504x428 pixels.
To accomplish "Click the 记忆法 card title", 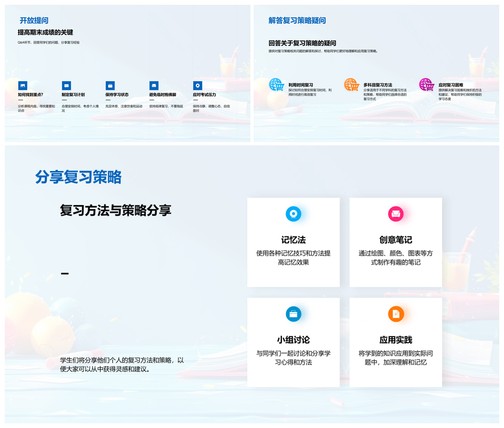I will click(x=293, y=240).
